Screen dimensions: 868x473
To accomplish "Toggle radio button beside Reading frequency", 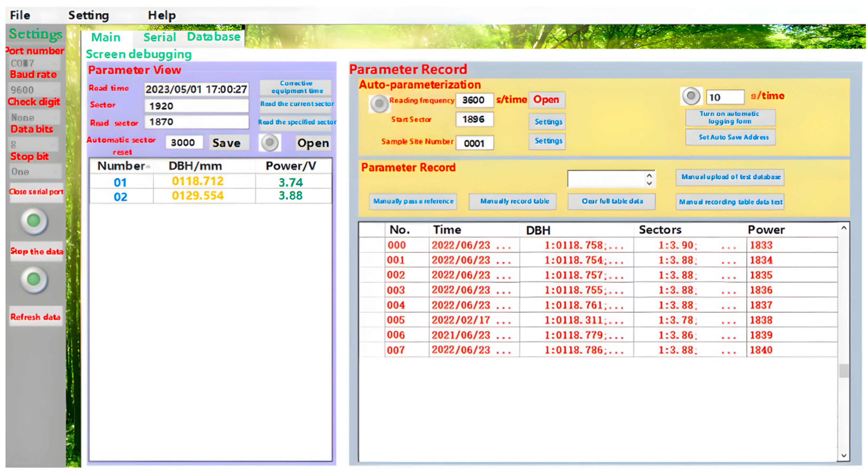I will pos(379,103).
